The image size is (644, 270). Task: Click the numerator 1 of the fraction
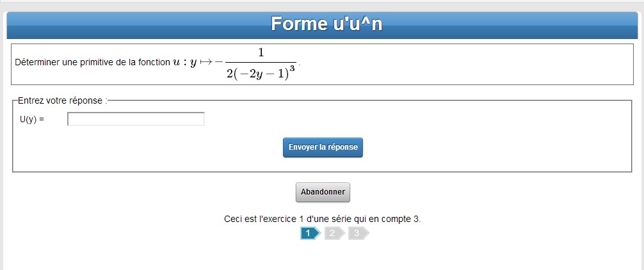click(x=261, y=52)
